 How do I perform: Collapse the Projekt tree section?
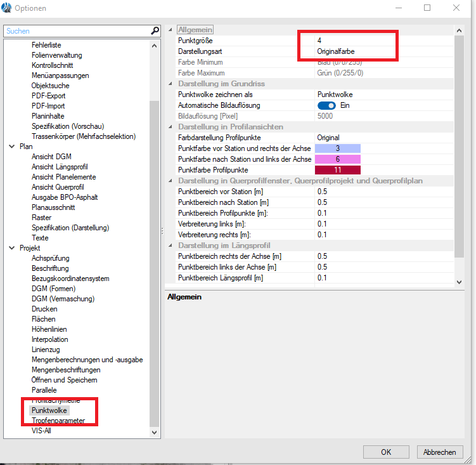(x=12, y=248)
